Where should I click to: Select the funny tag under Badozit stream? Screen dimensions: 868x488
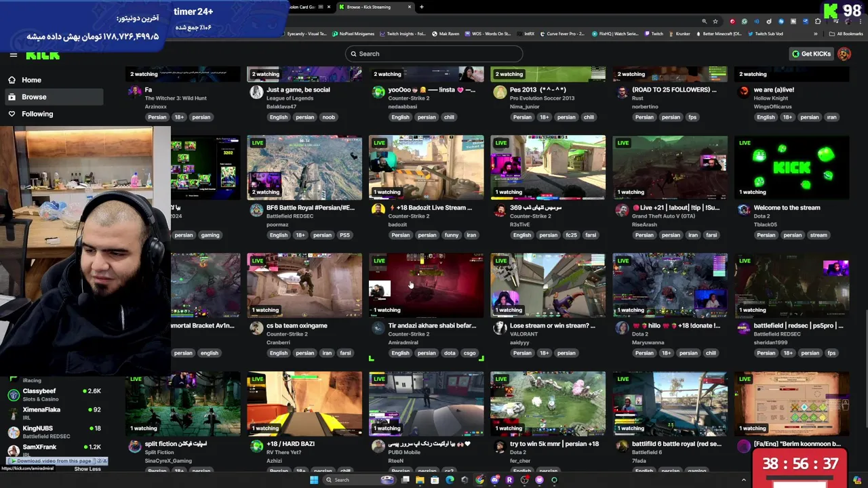452,235
